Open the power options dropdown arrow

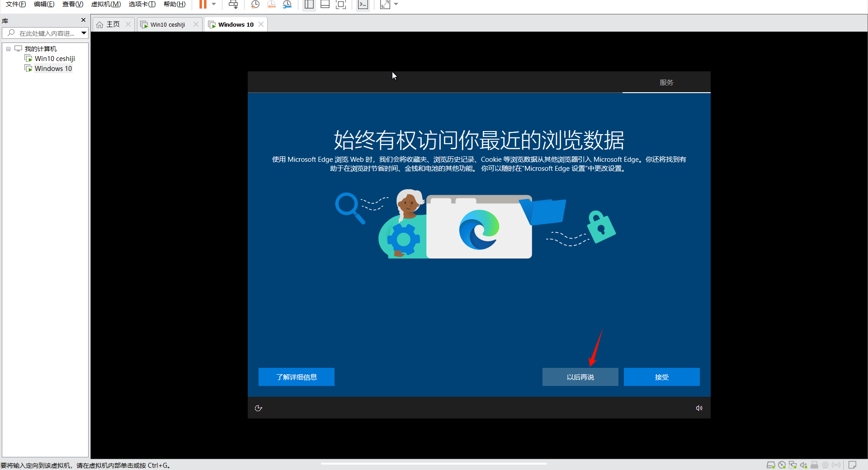214,5
